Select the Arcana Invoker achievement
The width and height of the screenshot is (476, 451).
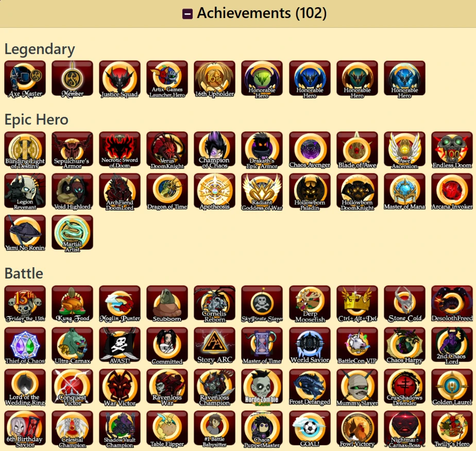452,192
